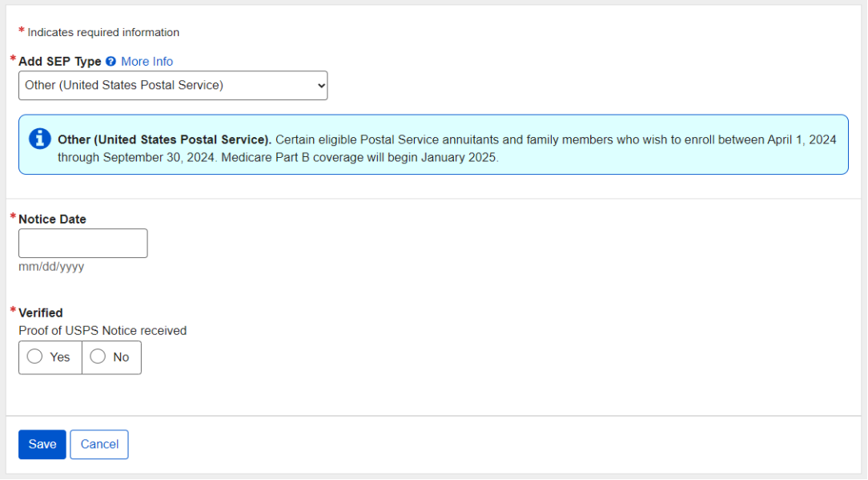Click the Notice Date label
The image size is (868, 480).
(x=52, y=219)
